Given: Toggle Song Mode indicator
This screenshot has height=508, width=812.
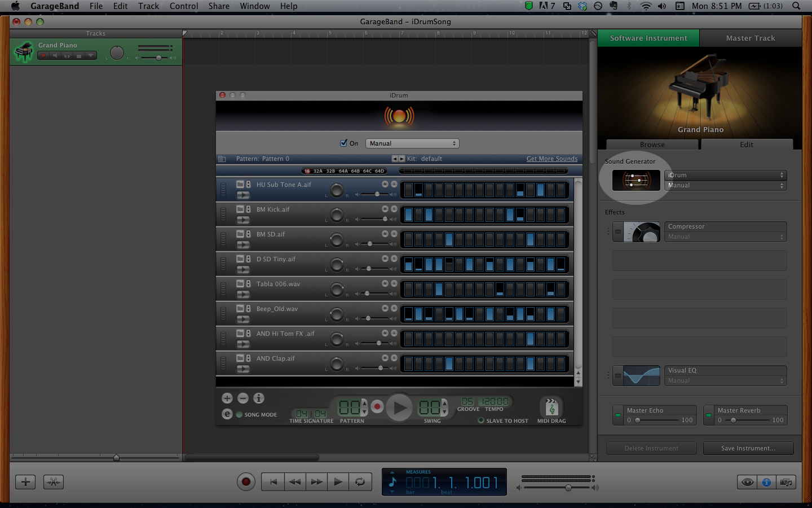Looking at the screenshot, I should pos(239,414).
